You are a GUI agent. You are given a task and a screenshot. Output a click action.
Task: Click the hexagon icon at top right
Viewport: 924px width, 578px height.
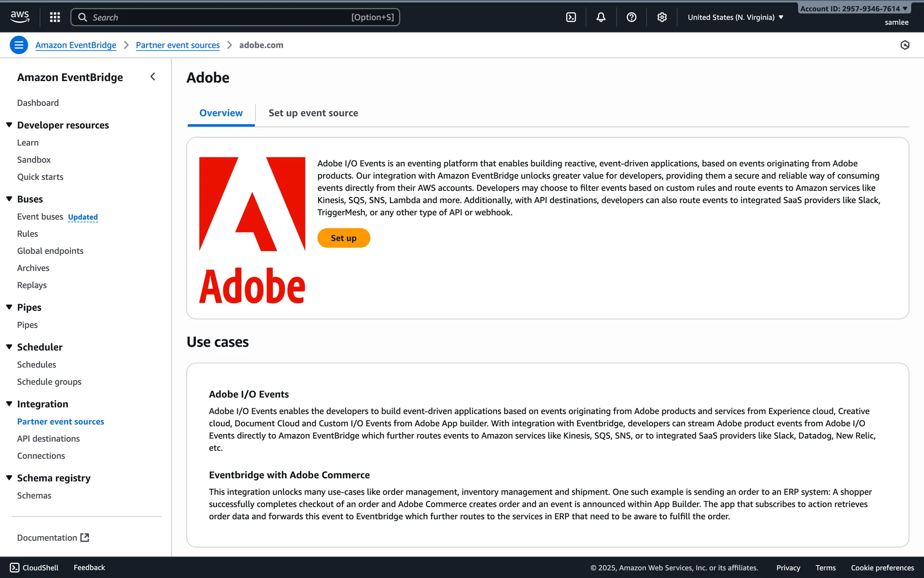click(905, 45)
